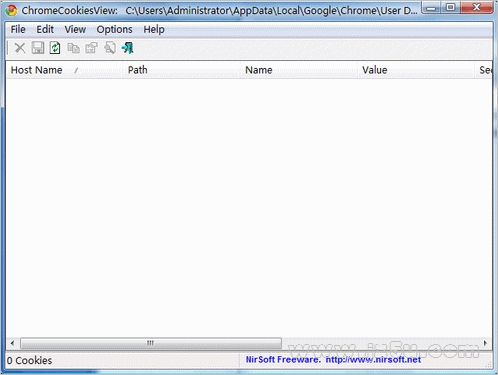Open the File menu

point(18,29)
